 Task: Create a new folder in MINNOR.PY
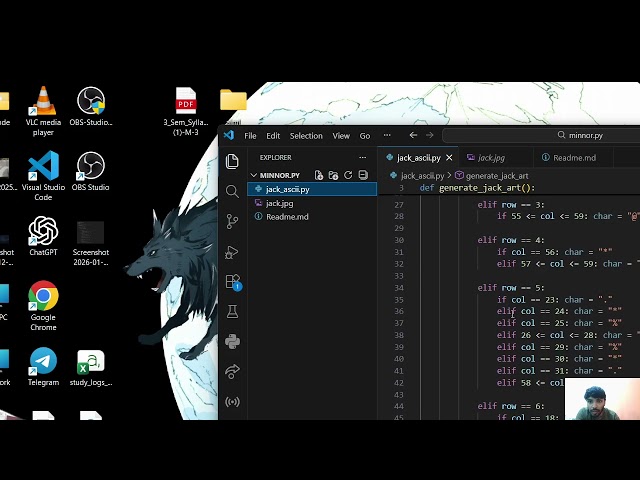[x=333, y=176]
